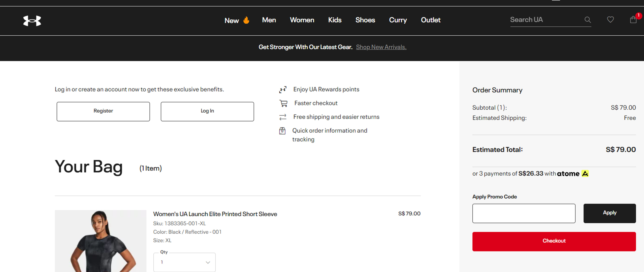
Task: Click the search magnifier icon
Action: 587,20
